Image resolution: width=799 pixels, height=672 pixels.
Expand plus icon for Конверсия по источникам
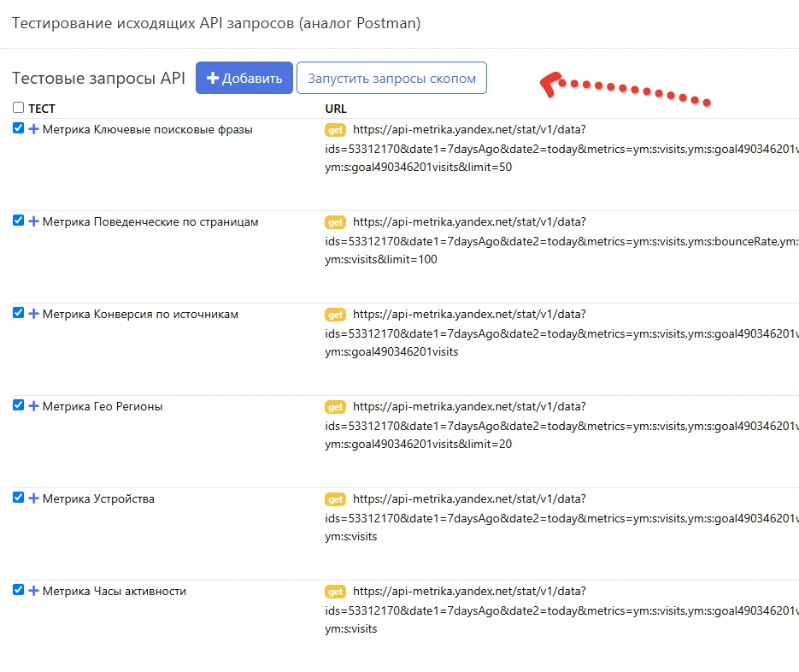tap(33, 314)
